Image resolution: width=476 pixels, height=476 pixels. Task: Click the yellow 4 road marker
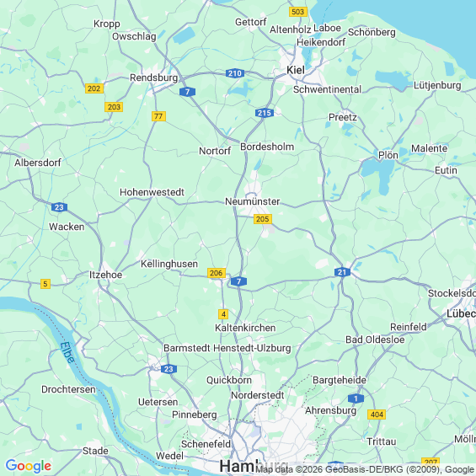[223, 314]
